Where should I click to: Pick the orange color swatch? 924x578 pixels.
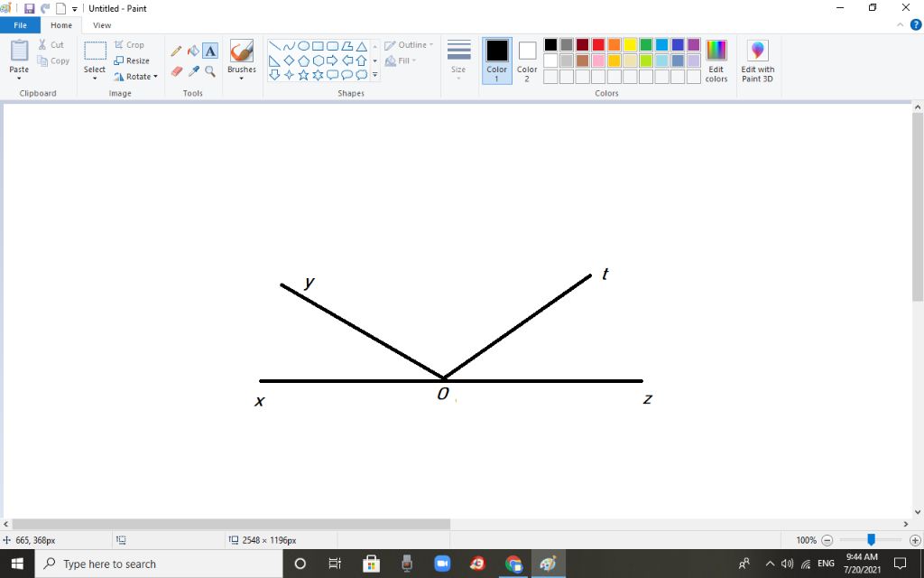(x=614, y=45)
